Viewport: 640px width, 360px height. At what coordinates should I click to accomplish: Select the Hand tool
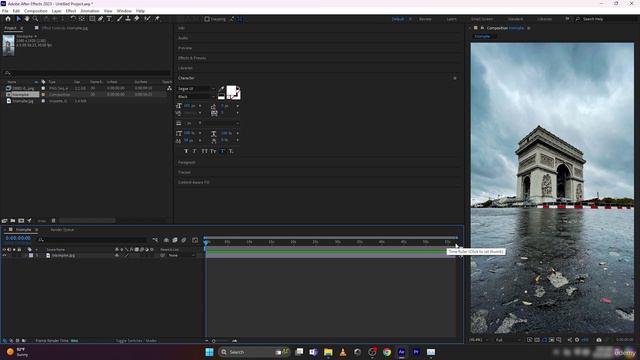27,19
